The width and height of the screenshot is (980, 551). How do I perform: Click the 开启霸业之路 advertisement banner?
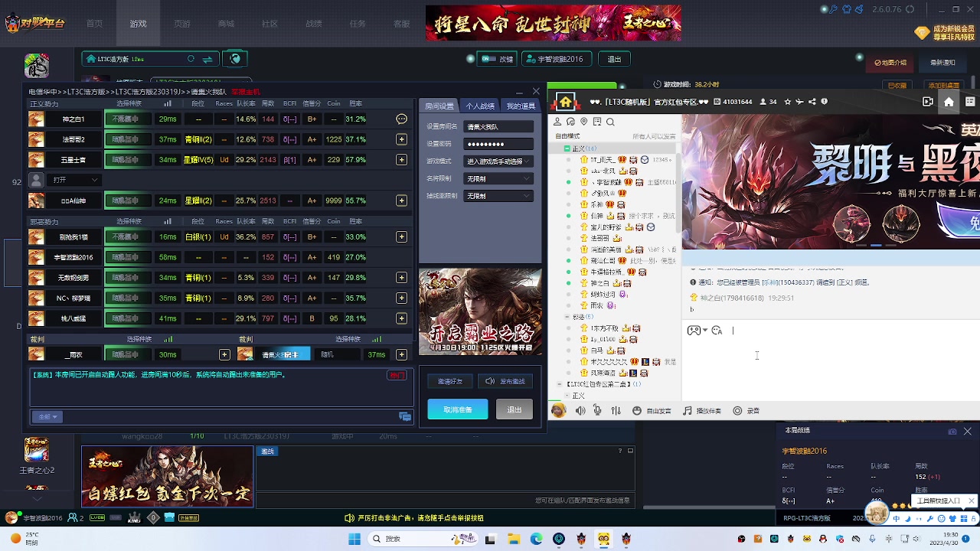(480, 311)
